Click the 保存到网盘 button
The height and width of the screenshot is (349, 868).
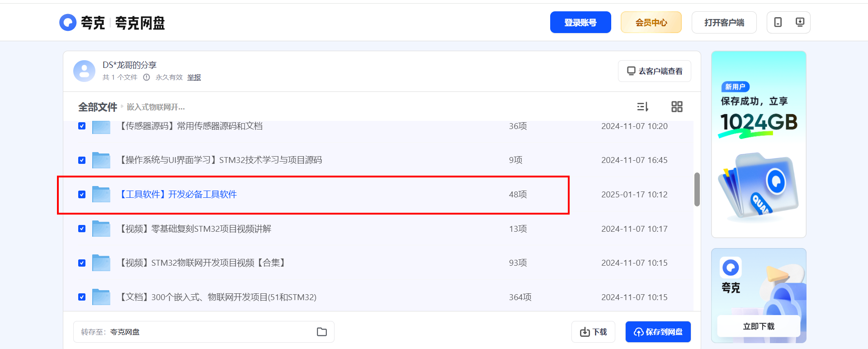pyautogui.click(x=658, y=332)
